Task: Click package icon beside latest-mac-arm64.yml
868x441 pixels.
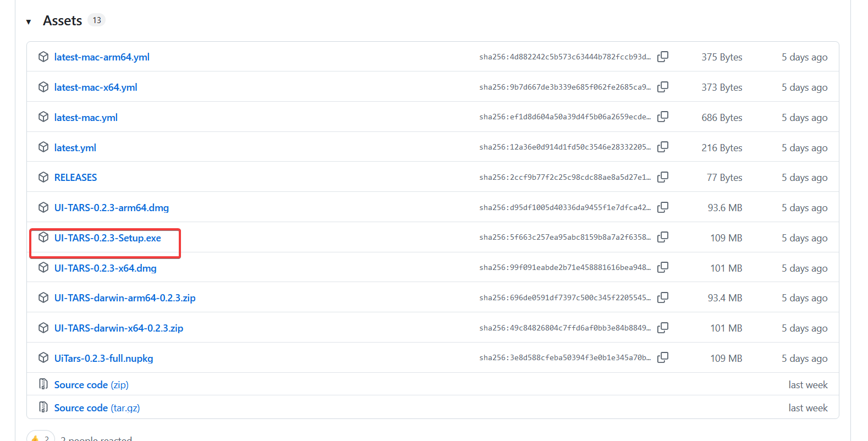Action: pos(43,57)
